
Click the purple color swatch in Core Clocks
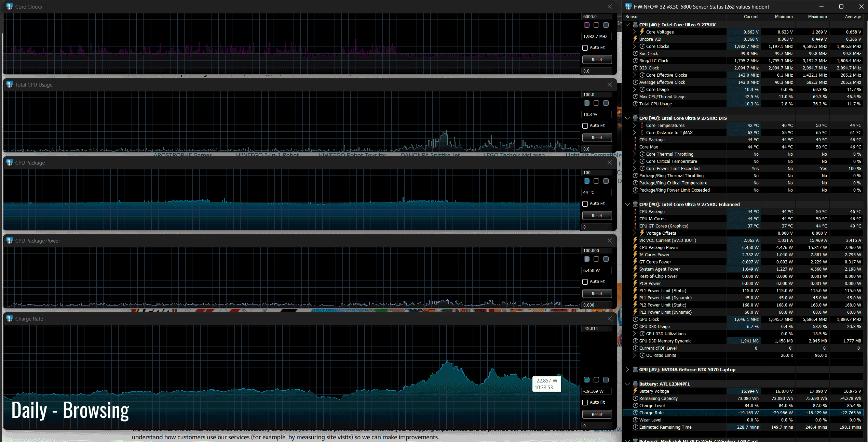pyautogui.click(x=587, y=25)
